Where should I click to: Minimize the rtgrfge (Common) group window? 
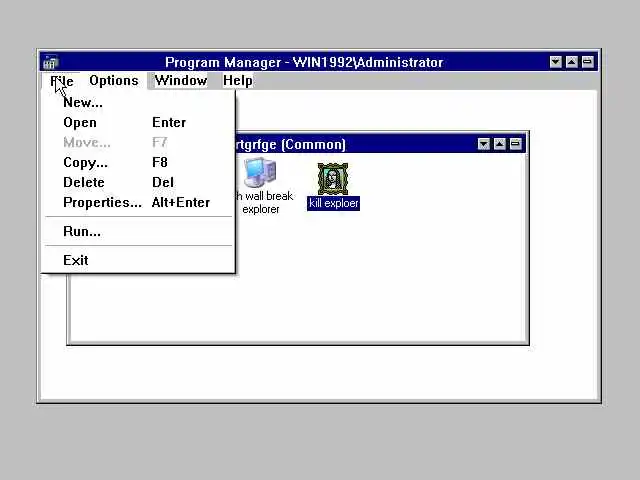(484, 144)
